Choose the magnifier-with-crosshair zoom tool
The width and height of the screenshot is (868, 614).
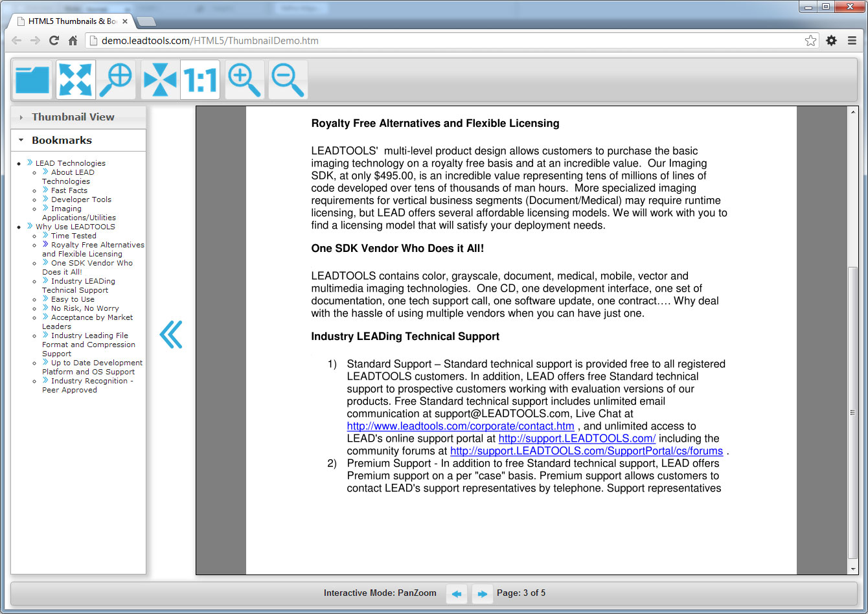[116, 80]
